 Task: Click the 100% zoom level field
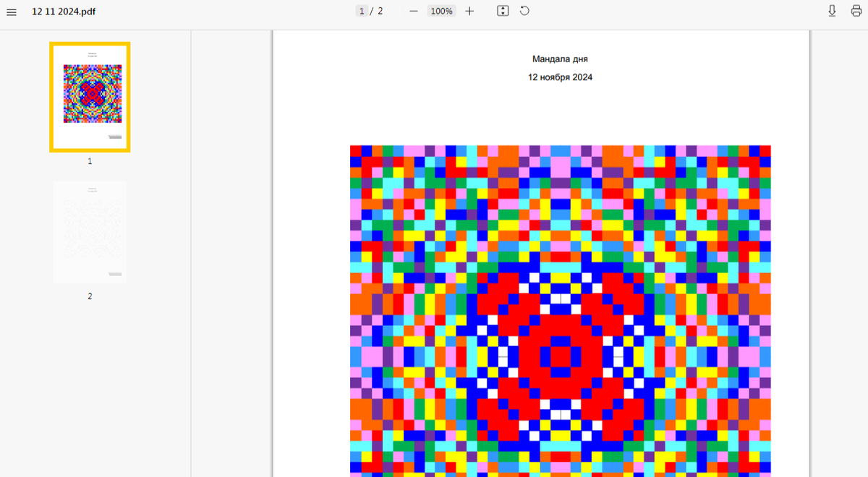point(441,11)
